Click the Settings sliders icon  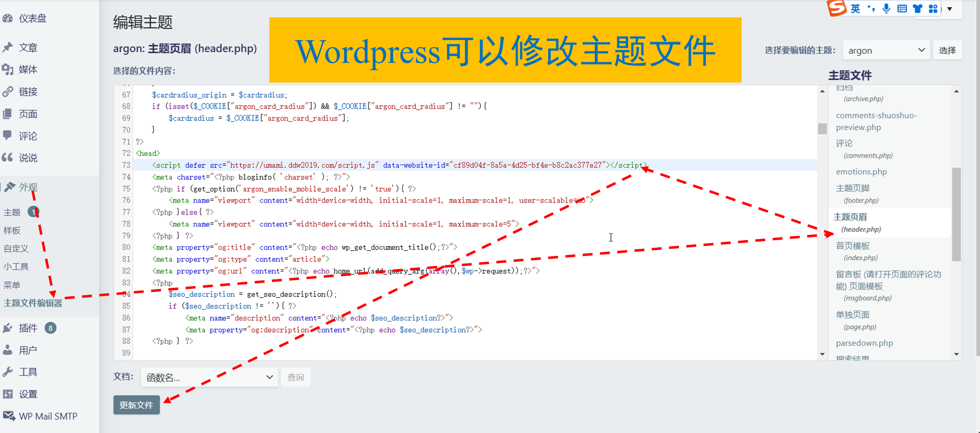[7, 394]
